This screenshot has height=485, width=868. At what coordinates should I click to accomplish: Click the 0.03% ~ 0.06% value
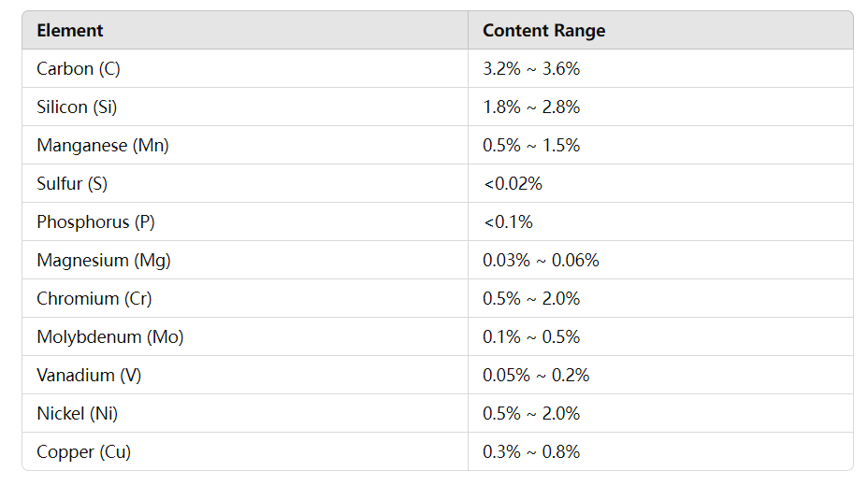(x=541, y=260)
